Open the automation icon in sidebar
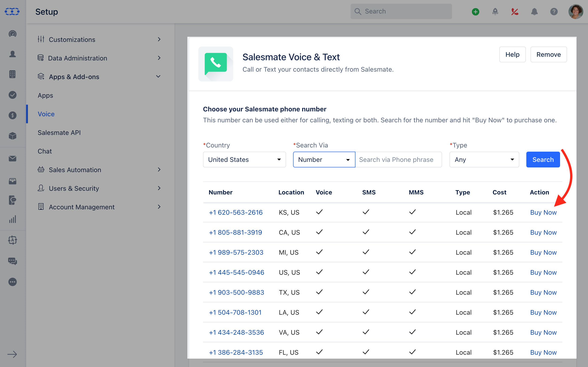This screenshot has width=588, height=367. point(12,240)
